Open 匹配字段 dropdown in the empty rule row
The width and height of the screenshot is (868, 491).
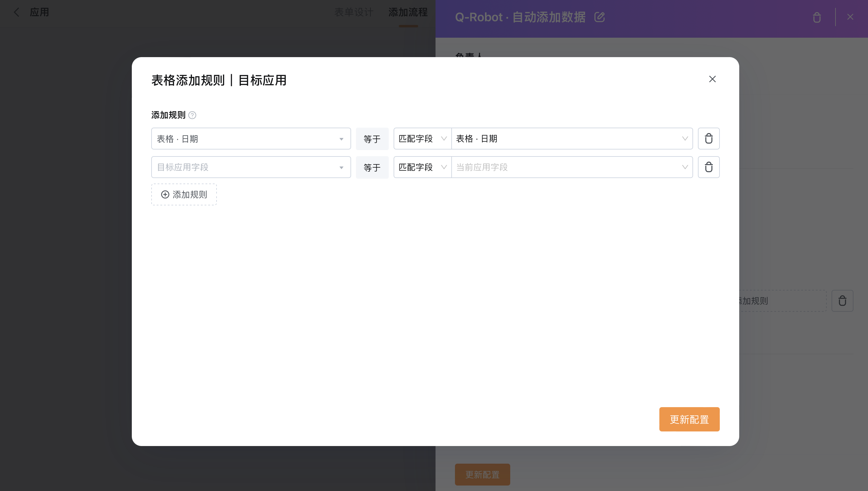[422, 167]
